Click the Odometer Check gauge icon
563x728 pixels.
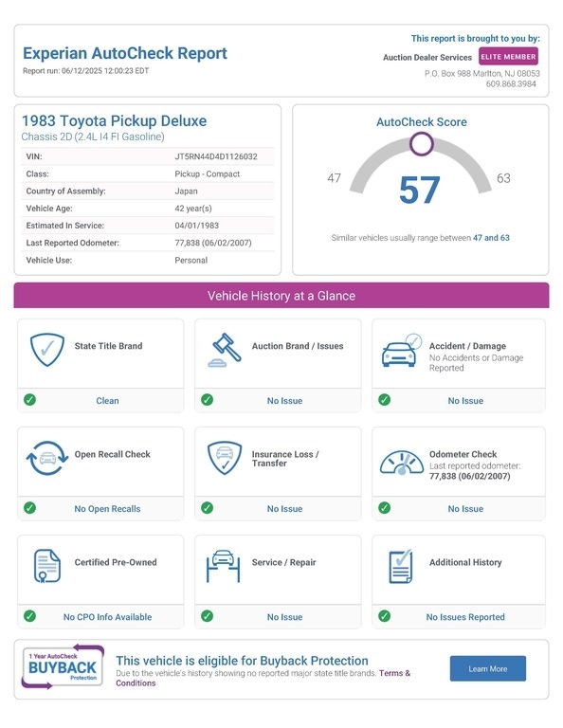(x=402, y=462)
